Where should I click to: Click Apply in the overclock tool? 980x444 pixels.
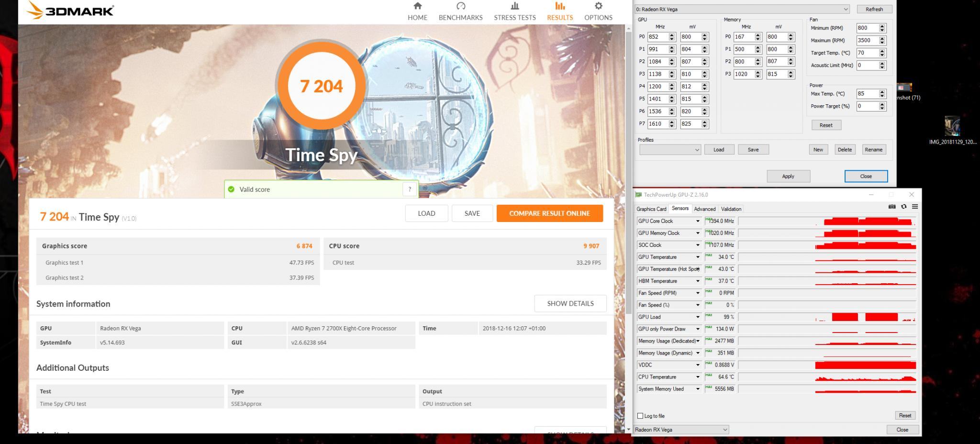[x=788, y=176]
